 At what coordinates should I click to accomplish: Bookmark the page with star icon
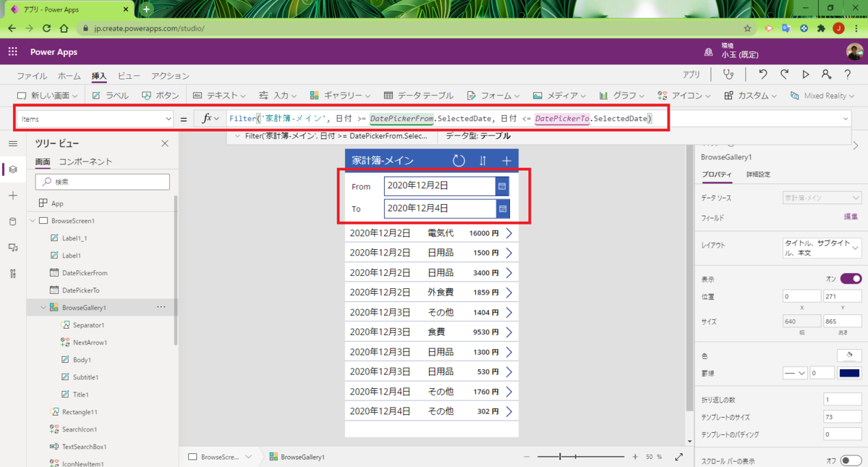(x=747, y=28)
